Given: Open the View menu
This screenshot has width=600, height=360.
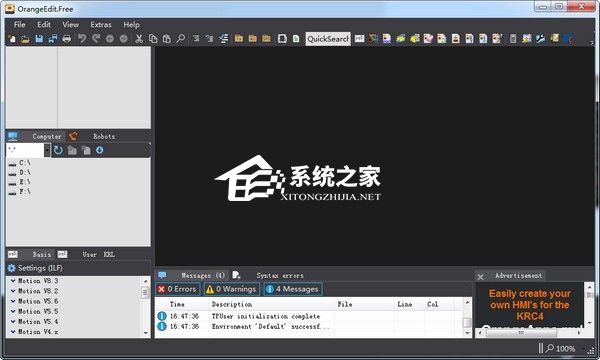Looking at the screenshot, I should [70, 24].
